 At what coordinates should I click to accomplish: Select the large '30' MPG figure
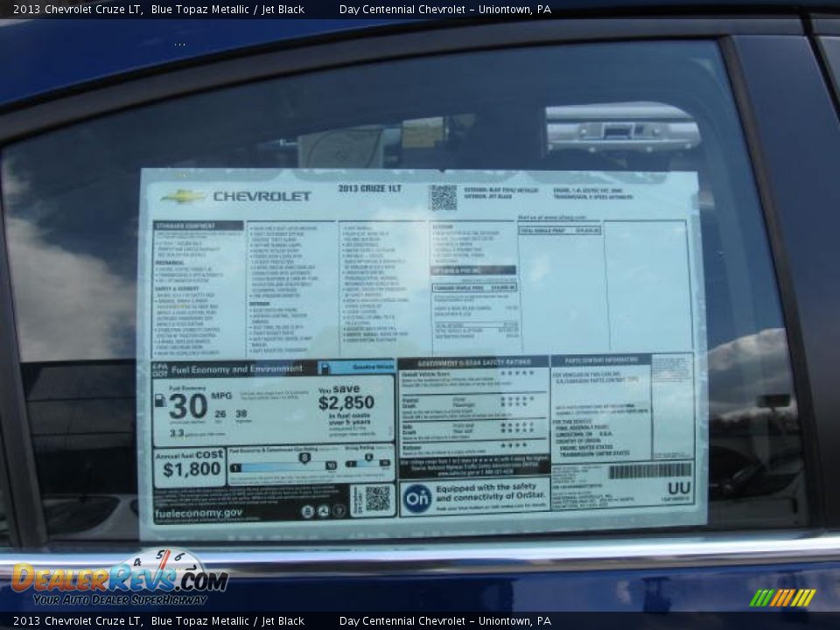(188, 407)
